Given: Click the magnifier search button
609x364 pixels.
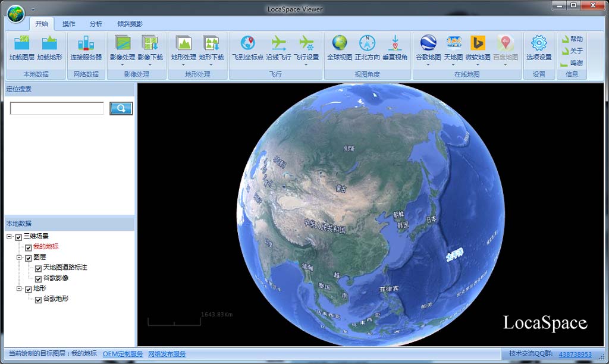Looking at the screenshot, I should click(x=121, y=108).
